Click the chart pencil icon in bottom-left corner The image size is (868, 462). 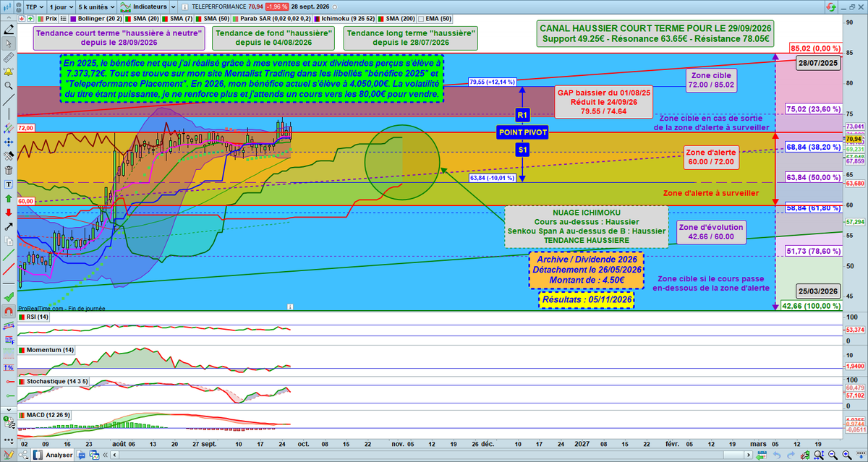click(9, 455)
